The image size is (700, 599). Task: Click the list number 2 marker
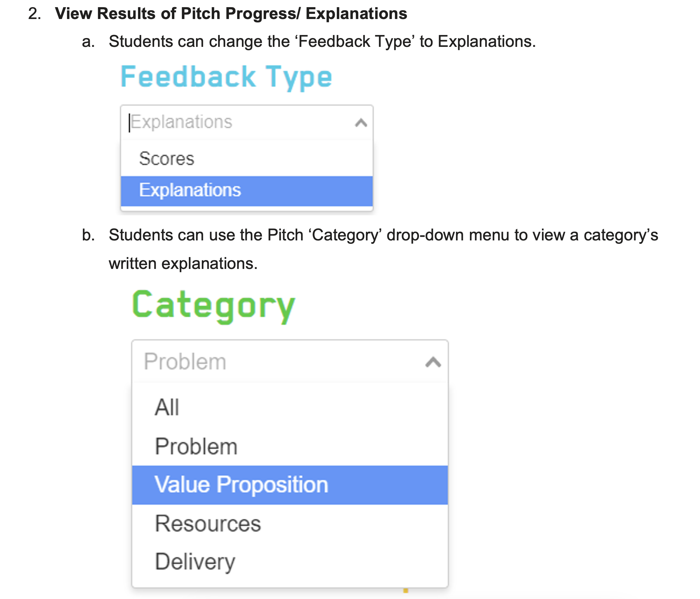(35, 14)
